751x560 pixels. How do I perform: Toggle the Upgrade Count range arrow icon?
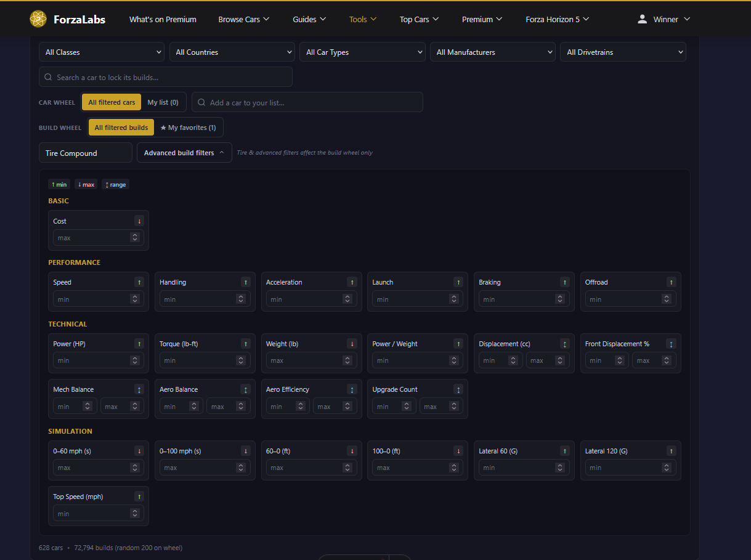tap(458, 389)
